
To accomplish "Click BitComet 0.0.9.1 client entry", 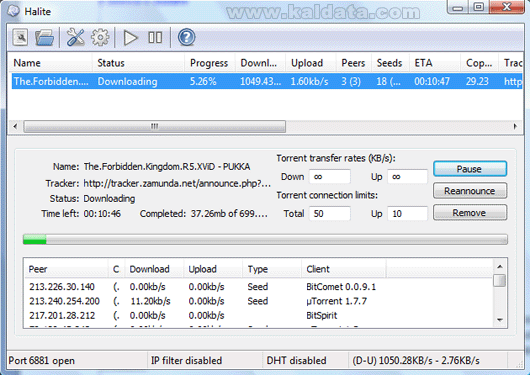I will tap(341, 287).
